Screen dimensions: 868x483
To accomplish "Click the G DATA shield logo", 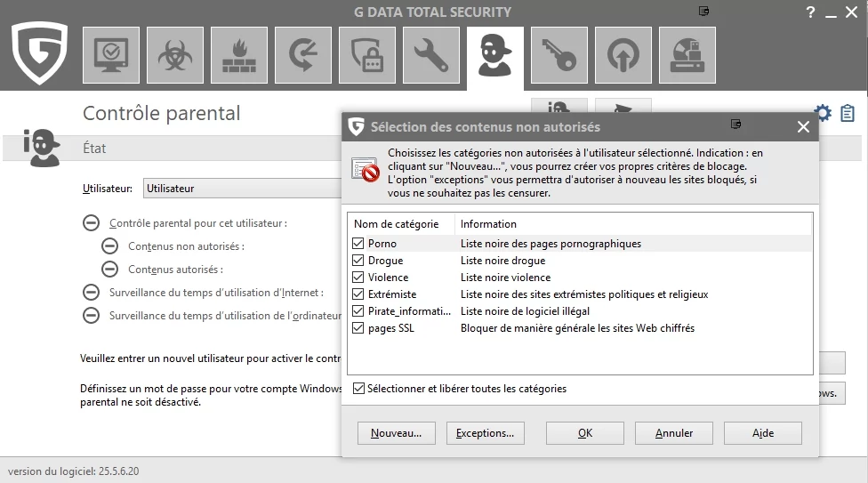I will [40, 52].
